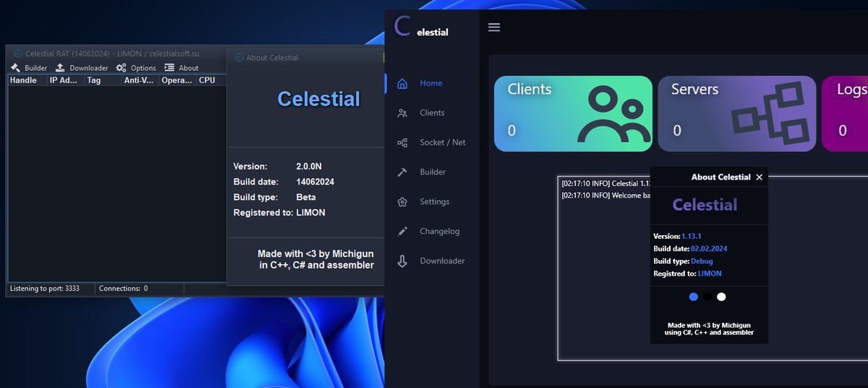Screen dimensions: 868x388
Task: Click 'Registered to: LIMON' in left About dialog
Action: (279, 213)
